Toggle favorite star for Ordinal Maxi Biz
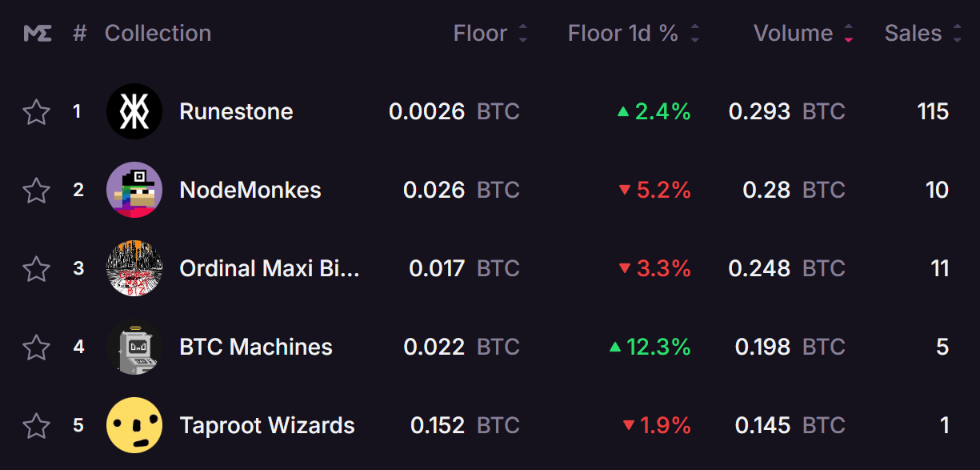980x470 pixels. [36, 268]
